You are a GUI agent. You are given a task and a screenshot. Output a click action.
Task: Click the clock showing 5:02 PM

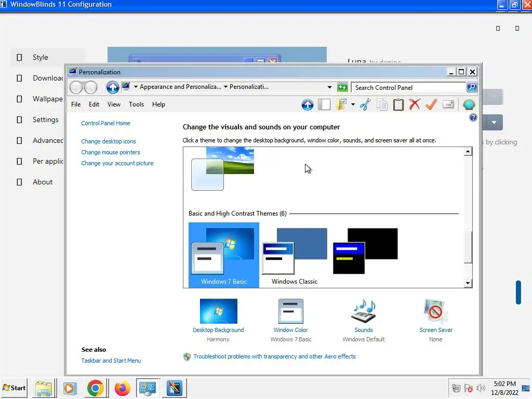coord(504,384)
